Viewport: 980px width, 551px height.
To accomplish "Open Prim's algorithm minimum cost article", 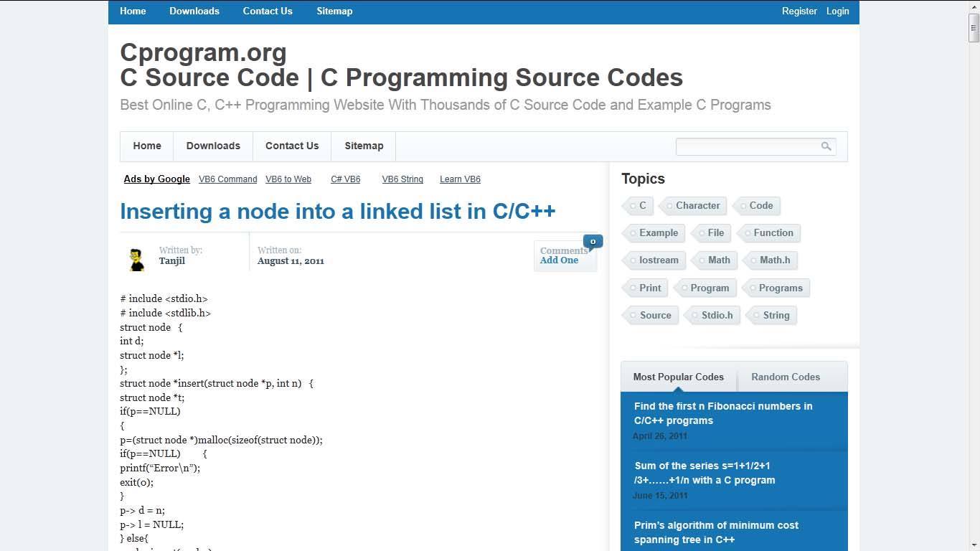I will click(x=716, y=532).
